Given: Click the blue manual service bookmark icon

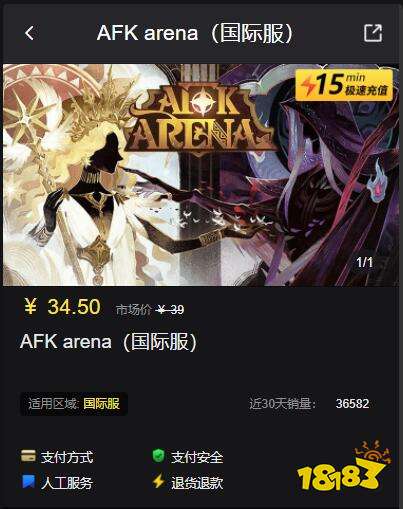Looking at the screenshot, I should 28,482.
